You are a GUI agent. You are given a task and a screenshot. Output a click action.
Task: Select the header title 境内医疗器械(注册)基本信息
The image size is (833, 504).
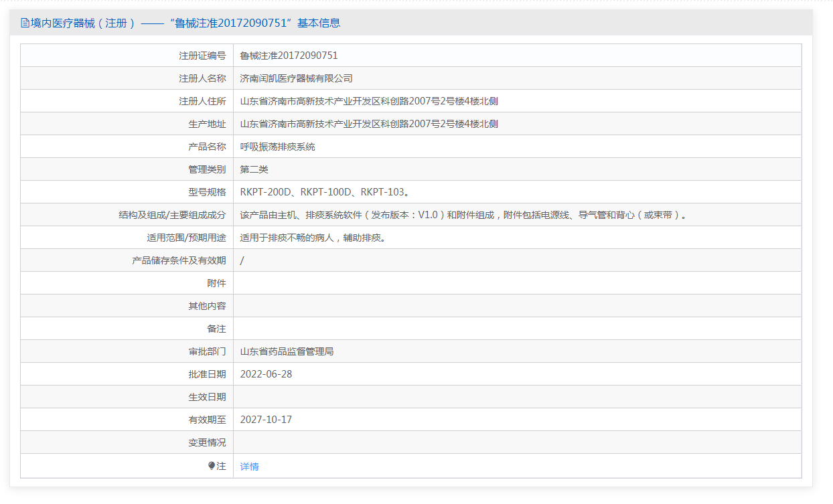(x=181, y=23)
